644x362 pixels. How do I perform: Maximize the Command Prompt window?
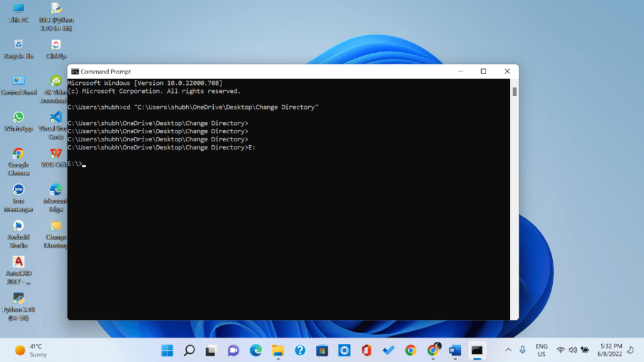coord(484,72)
